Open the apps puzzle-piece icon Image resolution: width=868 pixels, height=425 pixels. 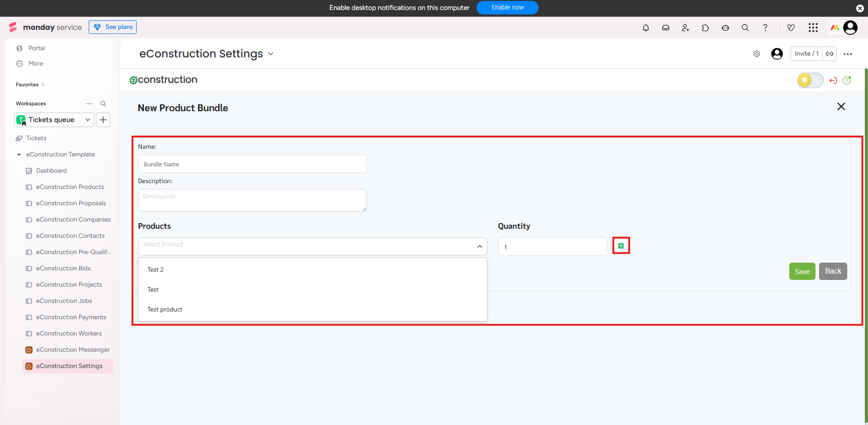pyautogui.click(x=706, y=28)
